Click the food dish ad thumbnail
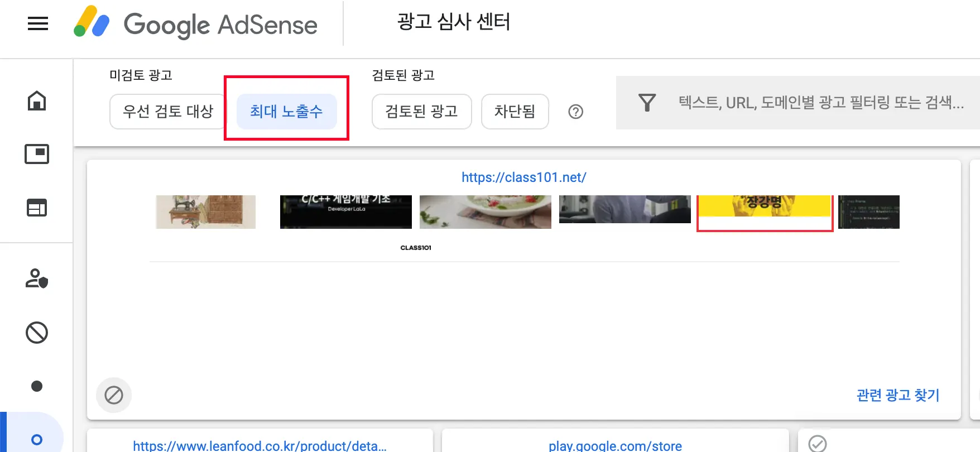The height and width of the screenshot is (452, 980). [x=486, y=212]
